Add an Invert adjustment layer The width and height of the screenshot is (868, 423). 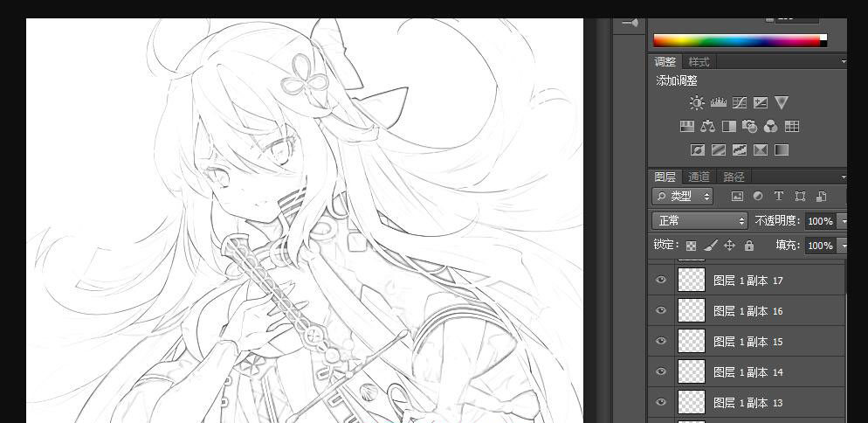(698, 149)
